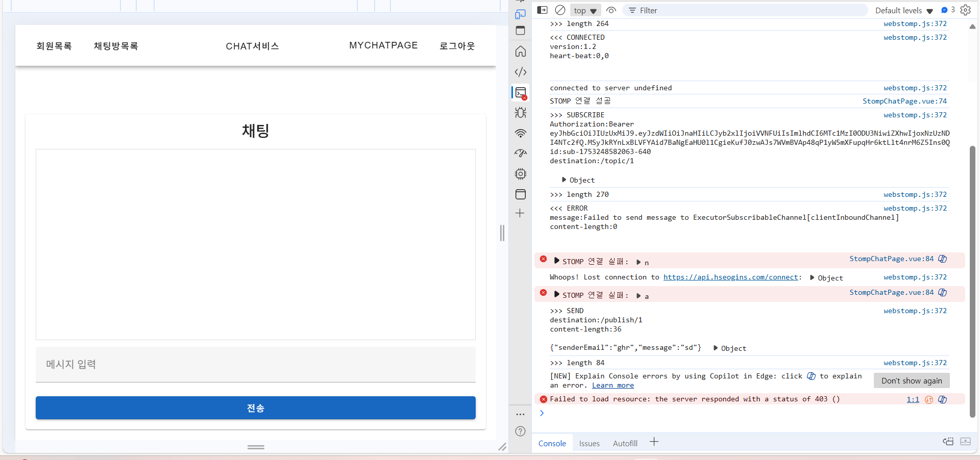Open console settings gear icon

pos(965,10)
